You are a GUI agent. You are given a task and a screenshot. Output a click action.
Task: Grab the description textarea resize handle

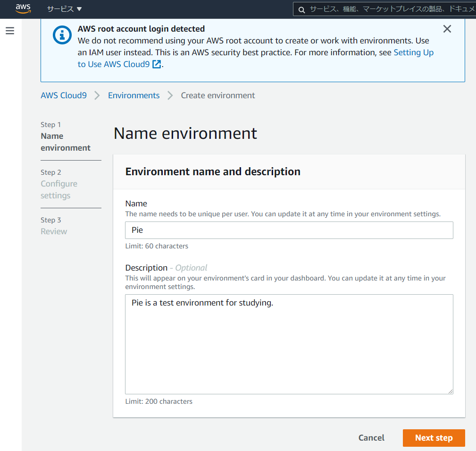[x=451, y=391]
